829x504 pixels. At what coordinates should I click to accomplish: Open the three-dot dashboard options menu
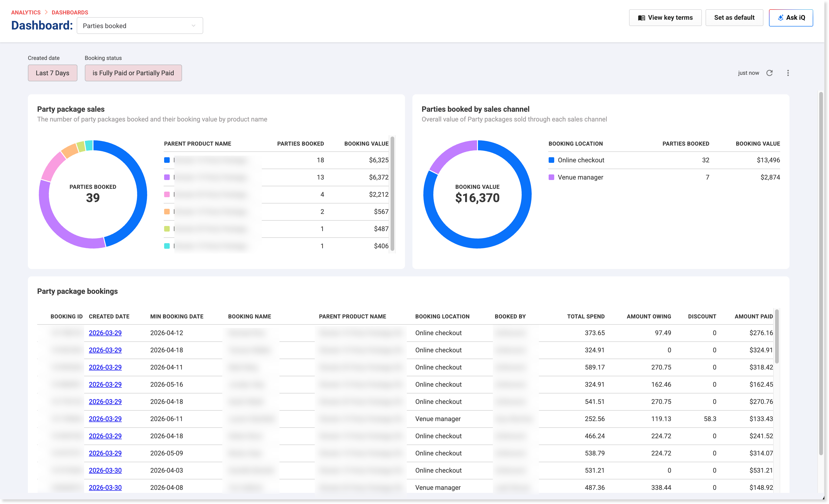coord(788,73)
